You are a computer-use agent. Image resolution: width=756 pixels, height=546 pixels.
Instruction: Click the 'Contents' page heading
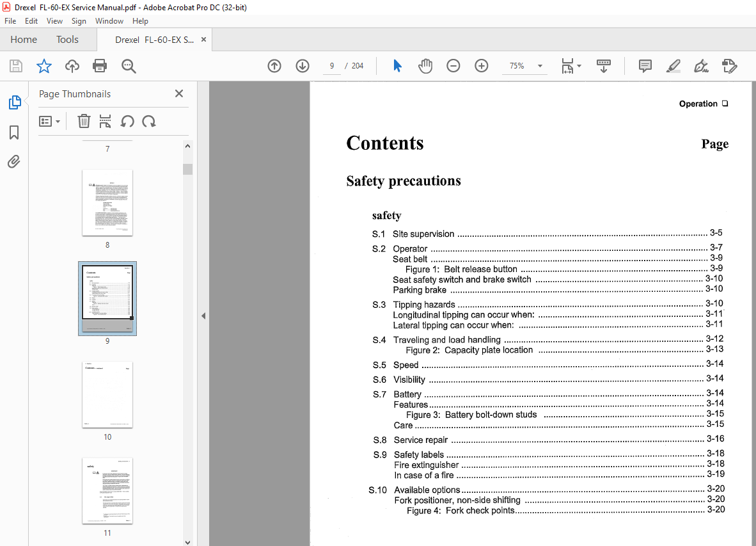(385, 143)
